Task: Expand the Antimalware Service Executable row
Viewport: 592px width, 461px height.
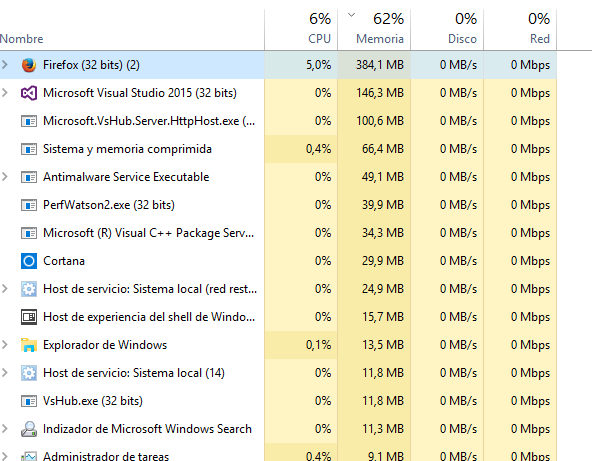Action: (x=5, y=177)
